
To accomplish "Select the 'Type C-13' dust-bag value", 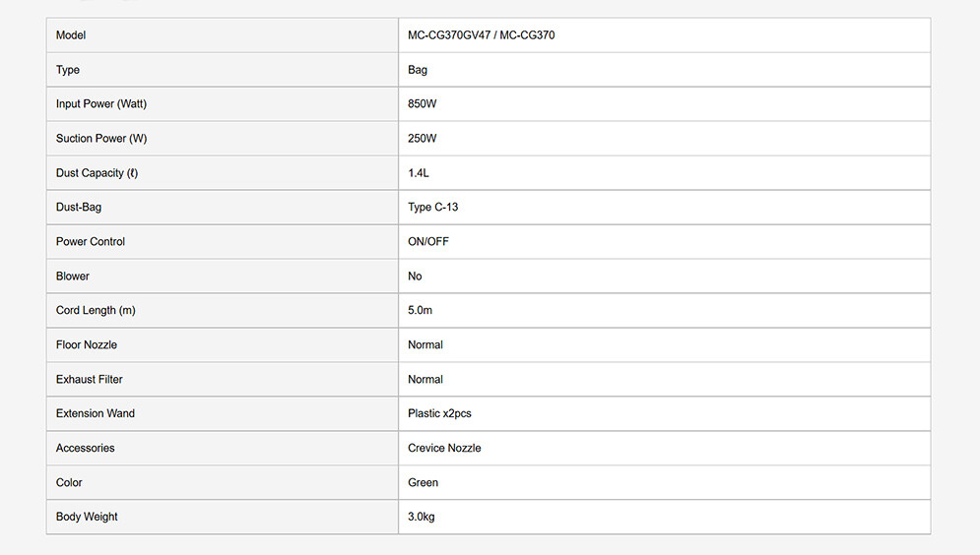I will 433,208.
